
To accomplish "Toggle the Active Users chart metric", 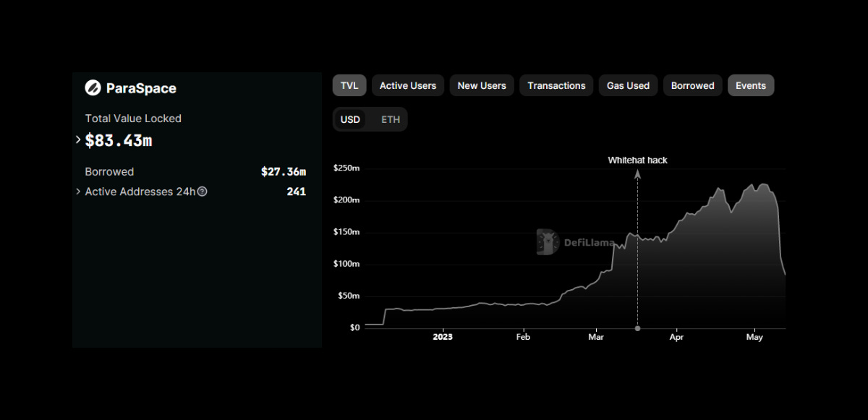I will click(408, 85).
